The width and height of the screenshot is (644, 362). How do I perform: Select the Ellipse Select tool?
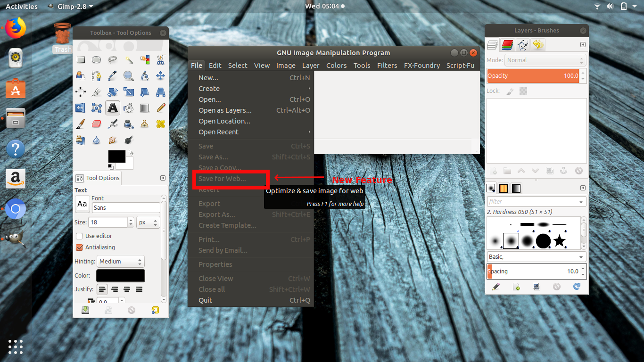tap(97, 60)
